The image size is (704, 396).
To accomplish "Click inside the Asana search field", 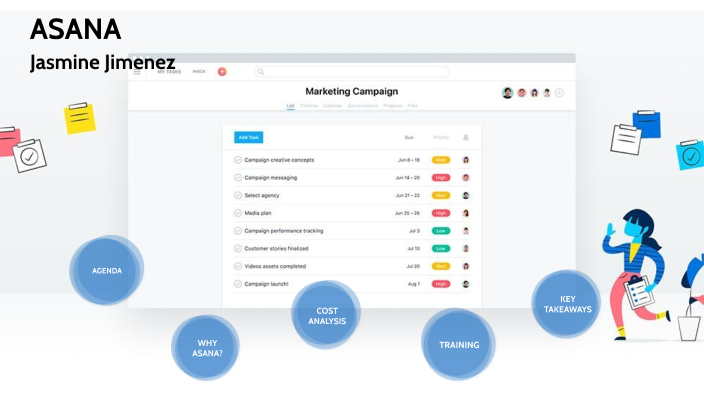I will (352, 72).
